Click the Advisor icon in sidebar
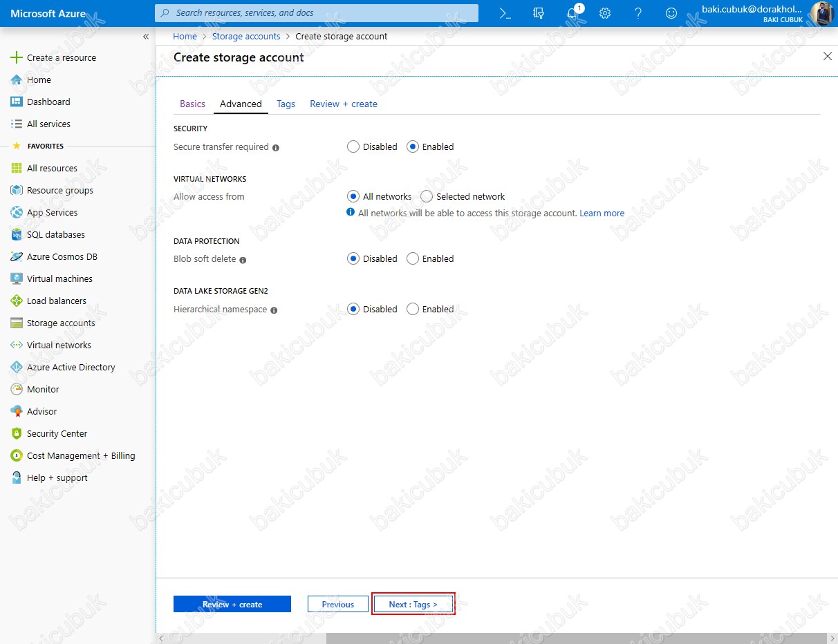838x644 pixels. pyautogui.click(x=17, y=411)
